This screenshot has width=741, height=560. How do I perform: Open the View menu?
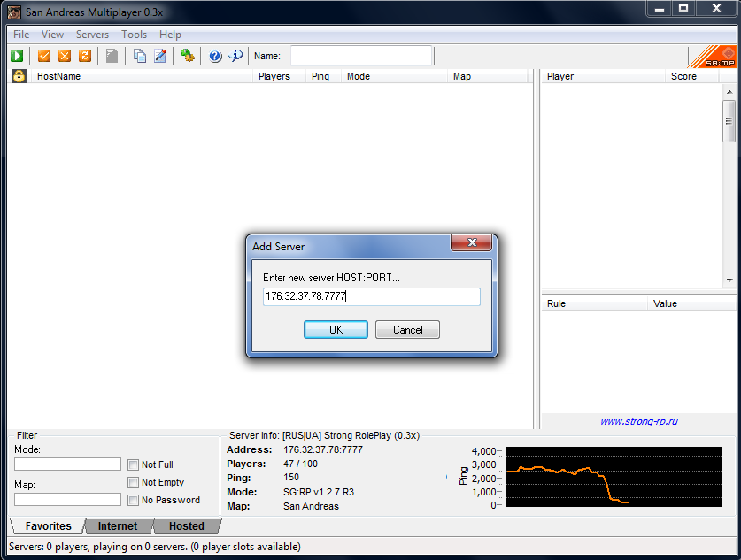tap(52, 35)
